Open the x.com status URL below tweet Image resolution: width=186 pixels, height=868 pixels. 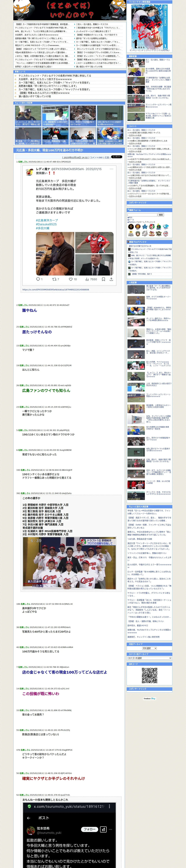[x=56, y=289]
